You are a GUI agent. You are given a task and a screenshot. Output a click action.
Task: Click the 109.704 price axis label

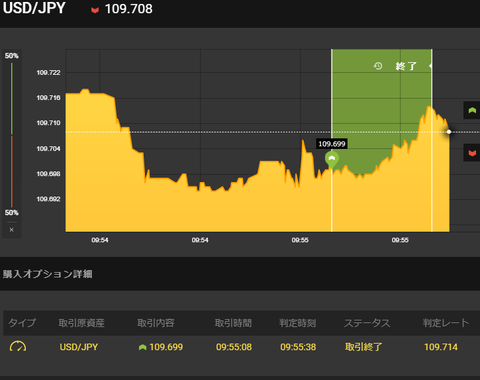(x=48, y=148)
